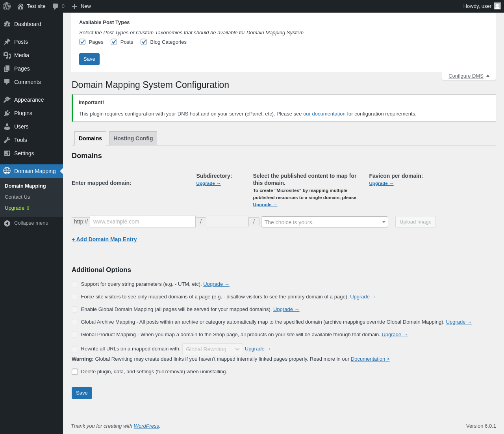The height and width of the screenshot is (434, 504).
Task: Click the Test site home icon
Action: pyautogui.click(x=20, y=6)
